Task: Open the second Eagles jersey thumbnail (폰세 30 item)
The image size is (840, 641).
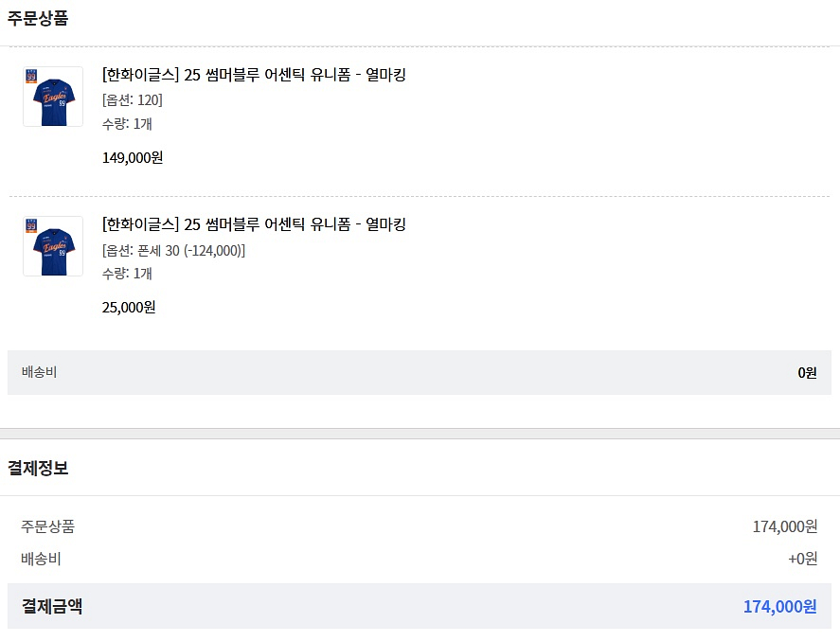Action: click(x=53, y=246)
